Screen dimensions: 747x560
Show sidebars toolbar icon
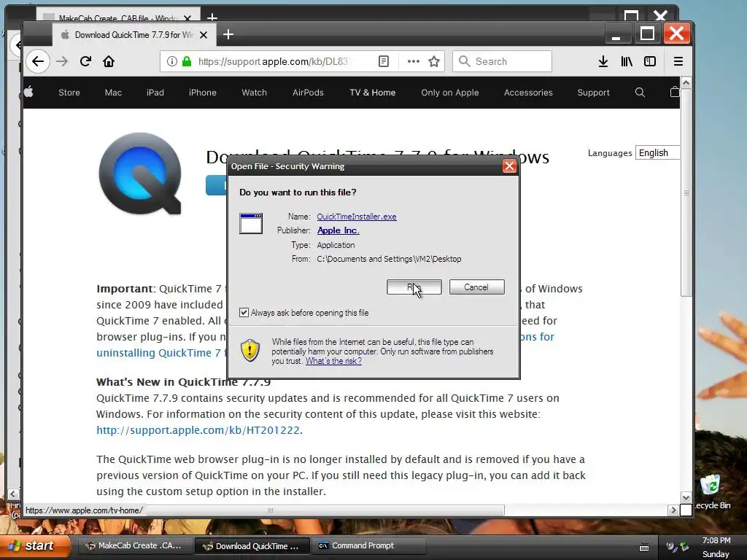(x=650, y=61)
